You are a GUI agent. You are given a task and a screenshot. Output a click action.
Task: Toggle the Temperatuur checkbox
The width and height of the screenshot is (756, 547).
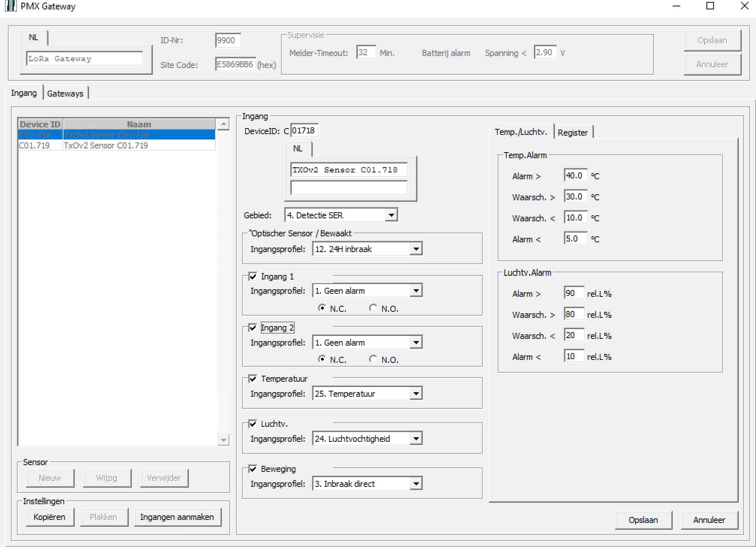point(253,379)
